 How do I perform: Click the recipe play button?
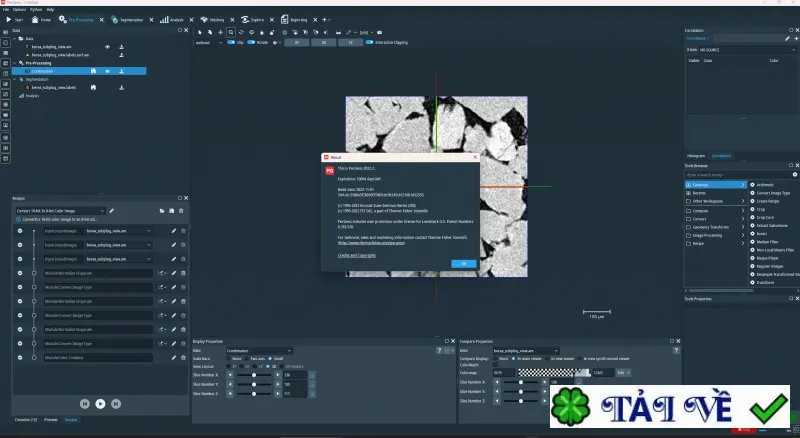click(x=101, y=404)
